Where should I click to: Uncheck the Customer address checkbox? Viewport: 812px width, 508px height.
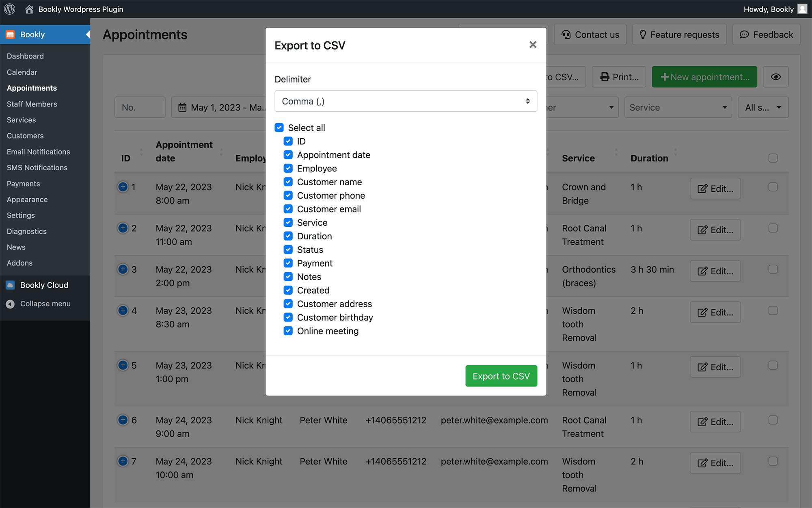tap(288, 304)
